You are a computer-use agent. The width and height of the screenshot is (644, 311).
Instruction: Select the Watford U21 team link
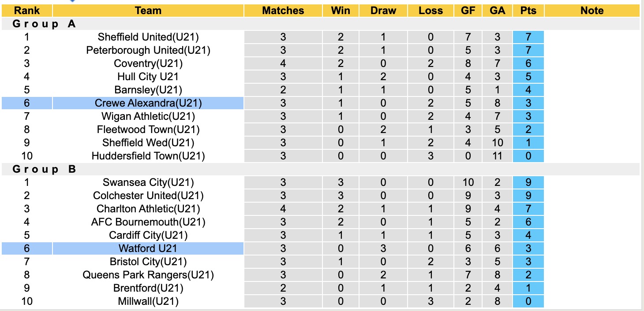[x=148, y=248]
